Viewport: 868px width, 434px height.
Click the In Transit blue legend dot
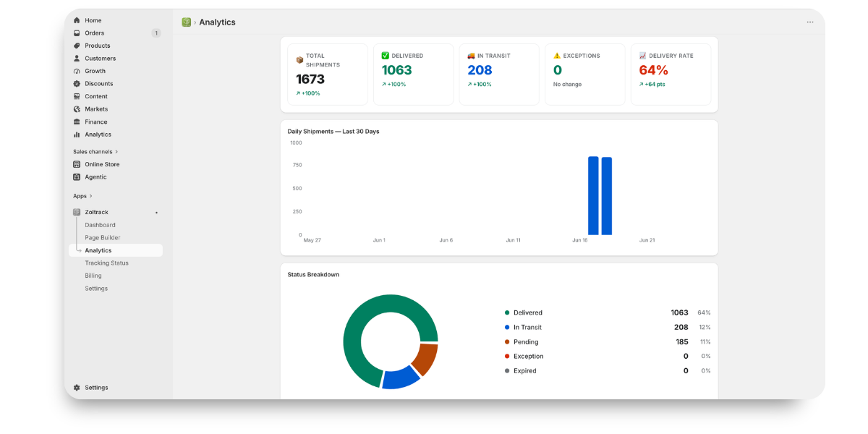[507, 327]
